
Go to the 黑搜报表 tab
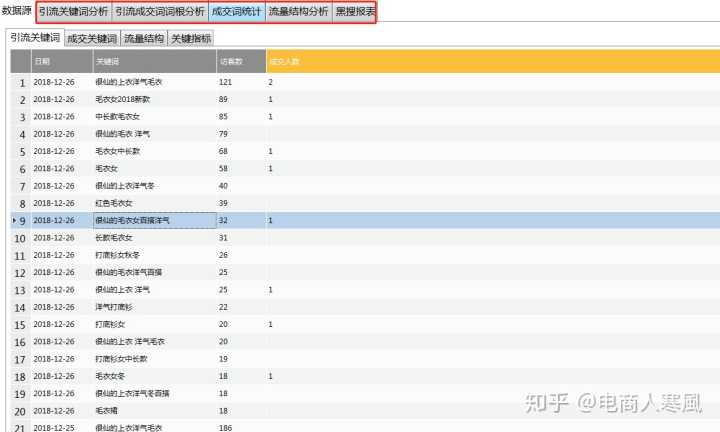pyautogui.click(x=354, y=12)
